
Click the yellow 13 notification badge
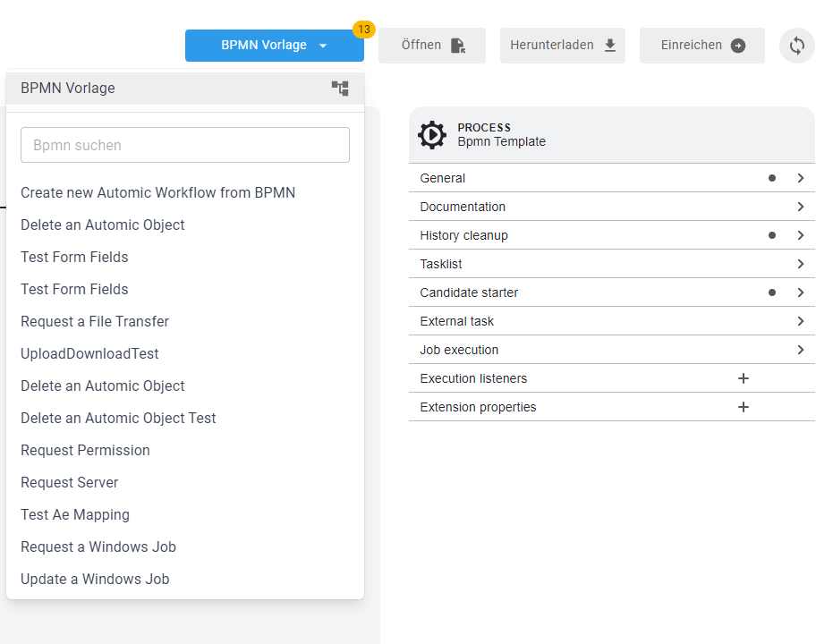363,30
